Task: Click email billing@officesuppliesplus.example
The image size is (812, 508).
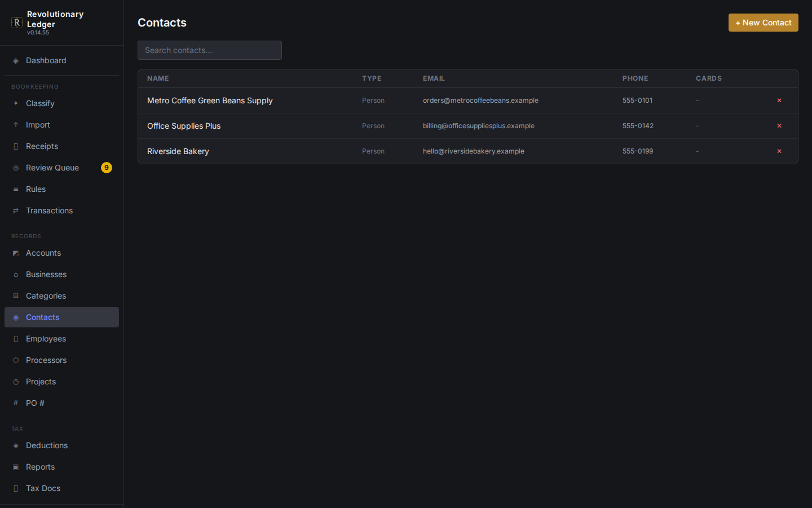Action: tap(479, 126)
